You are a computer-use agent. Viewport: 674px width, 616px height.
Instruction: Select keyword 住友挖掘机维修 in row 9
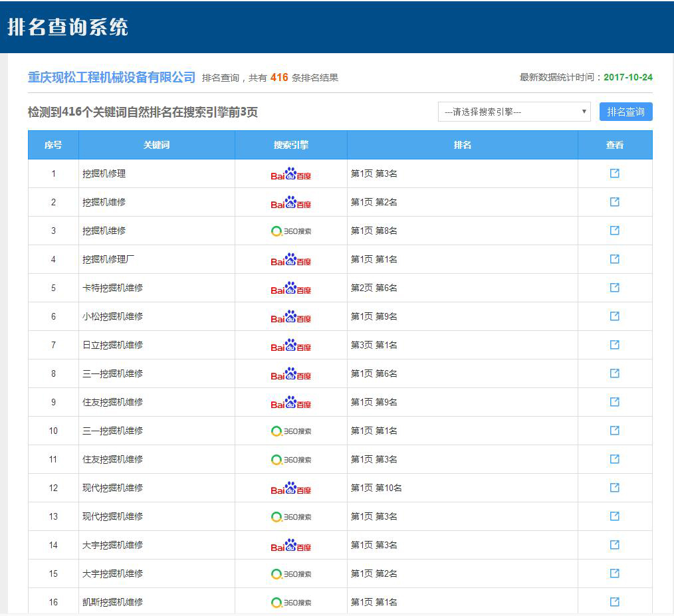click(x=112, y=402)
